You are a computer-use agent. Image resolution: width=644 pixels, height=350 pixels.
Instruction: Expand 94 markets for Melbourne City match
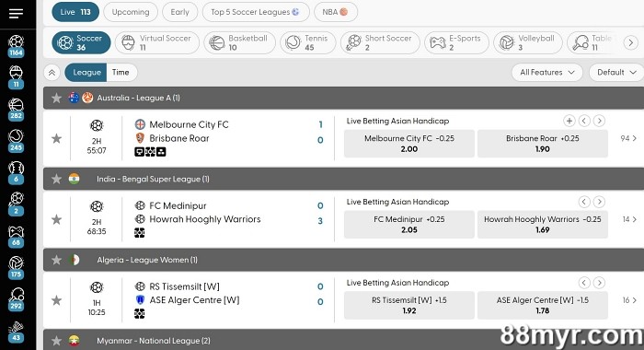pyautogui.click(x=628, y=138)
